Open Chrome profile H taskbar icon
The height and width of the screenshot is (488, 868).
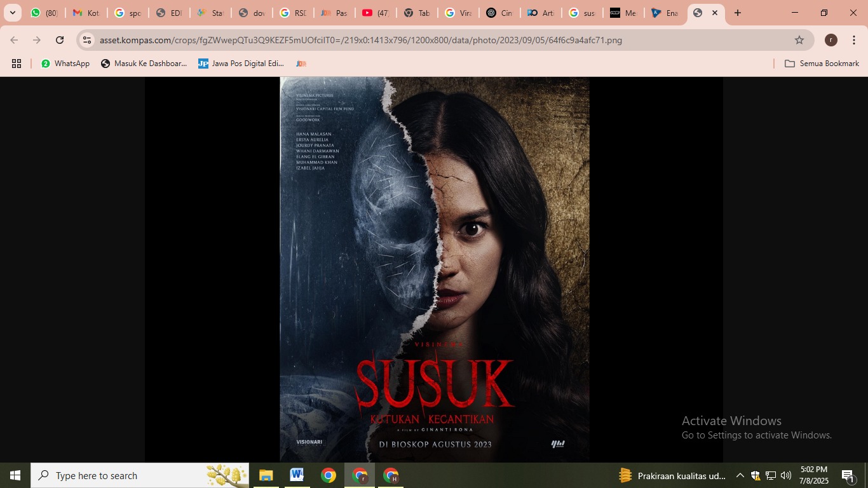pos(391,475)
